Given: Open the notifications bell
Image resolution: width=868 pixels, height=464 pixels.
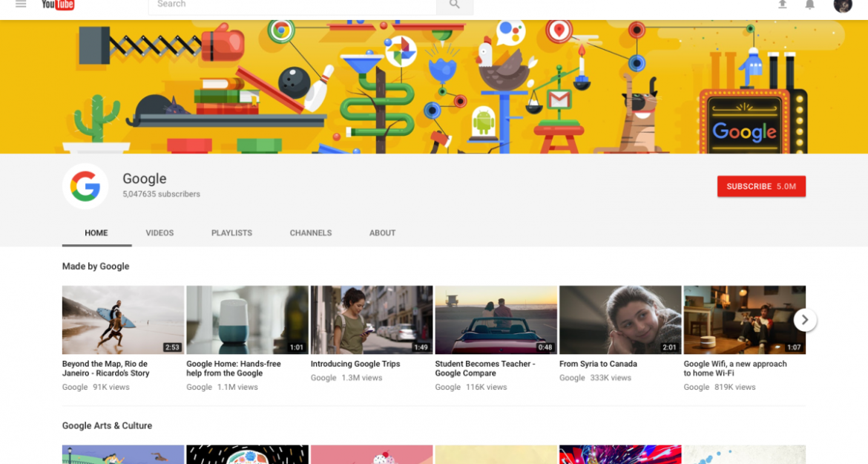Looking at the screenshot, I should pos(809,4).
